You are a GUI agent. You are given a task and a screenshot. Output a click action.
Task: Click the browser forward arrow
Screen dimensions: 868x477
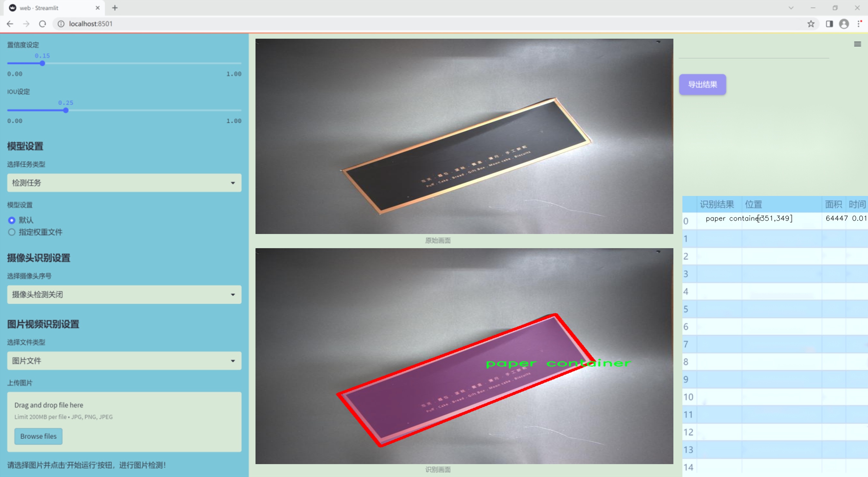click(26, 24)
